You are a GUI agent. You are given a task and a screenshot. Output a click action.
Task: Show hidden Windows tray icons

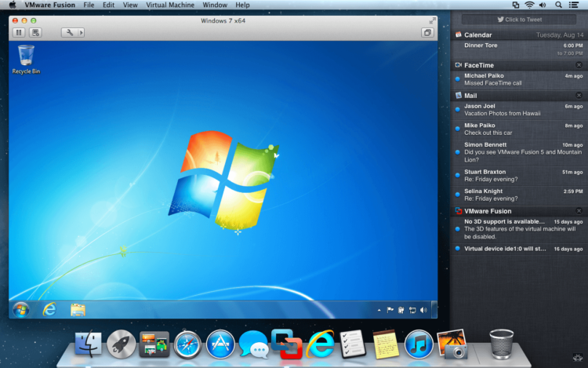[x=379, y=310]
